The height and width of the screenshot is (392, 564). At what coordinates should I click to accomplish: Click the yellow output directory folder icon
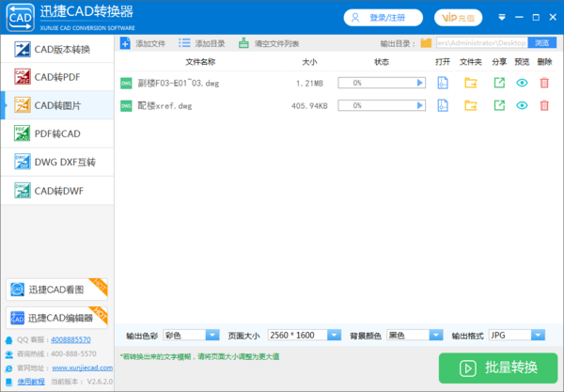pyautogui.click(x=426, y=43)
